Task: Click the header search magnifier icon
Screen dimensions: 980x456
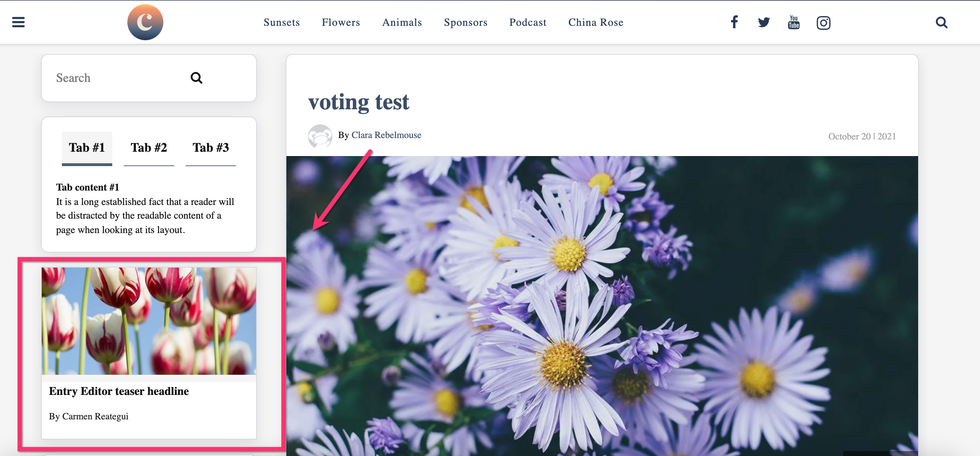Action: (941, 22)
